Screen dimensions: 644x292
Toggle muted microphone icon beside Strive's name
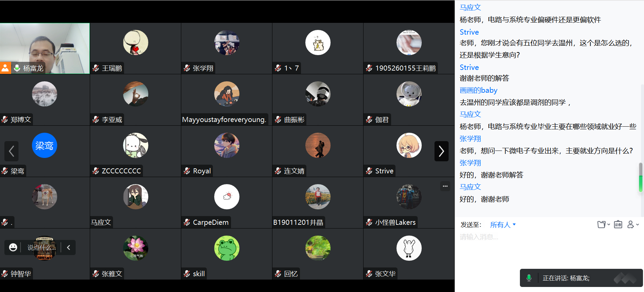(x=369, y=171)
